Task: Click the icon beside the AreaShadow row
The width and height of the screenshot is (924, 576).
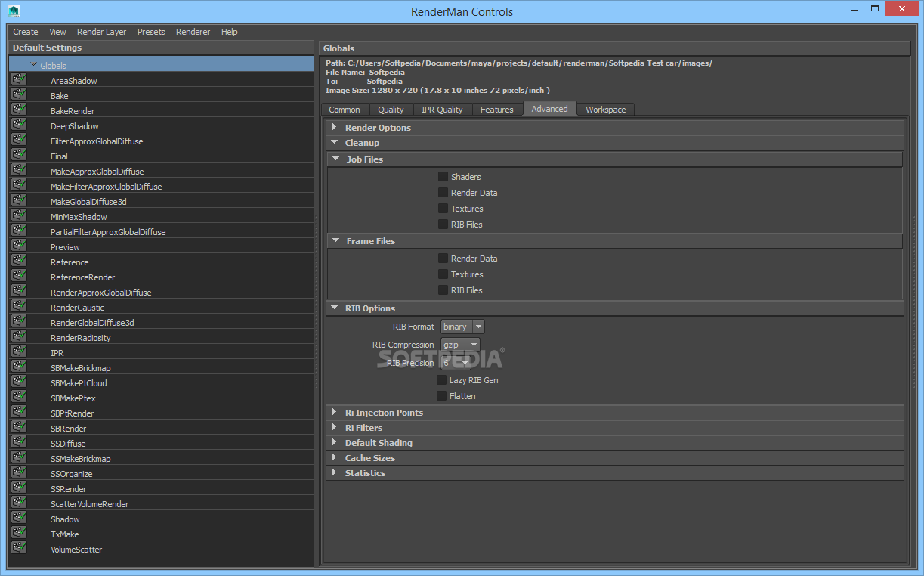Action: pos(19,79)
